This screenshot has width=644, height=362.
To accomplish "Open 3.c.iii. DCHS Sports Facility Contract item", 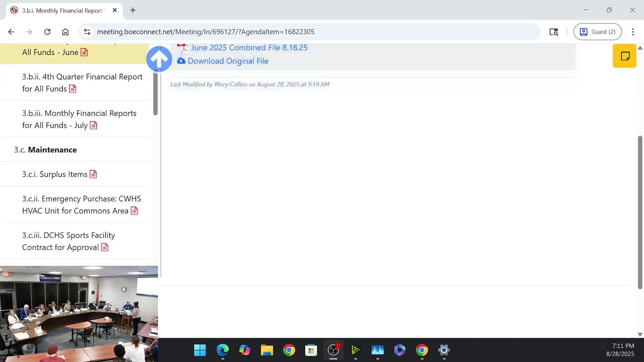I will tap(68, 241).
